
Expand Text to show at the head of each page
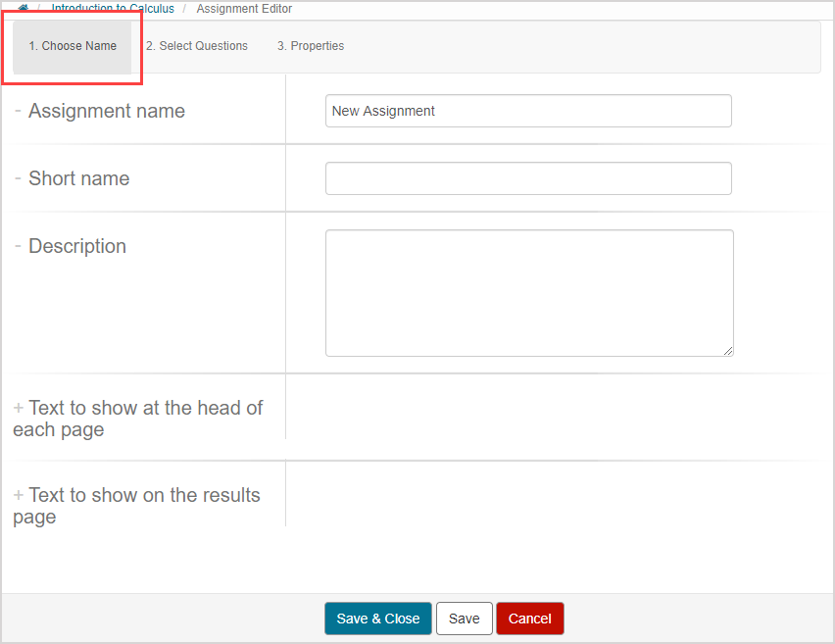click(20, 408)
